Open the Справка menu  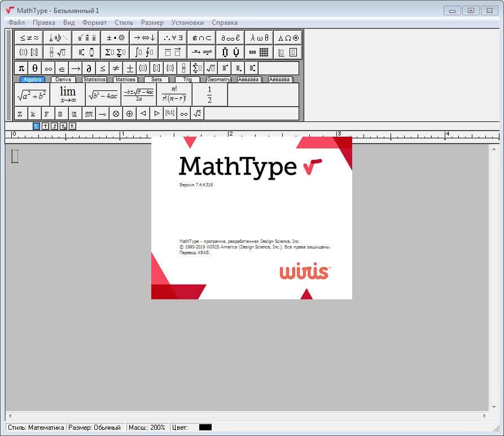point(225,23)
